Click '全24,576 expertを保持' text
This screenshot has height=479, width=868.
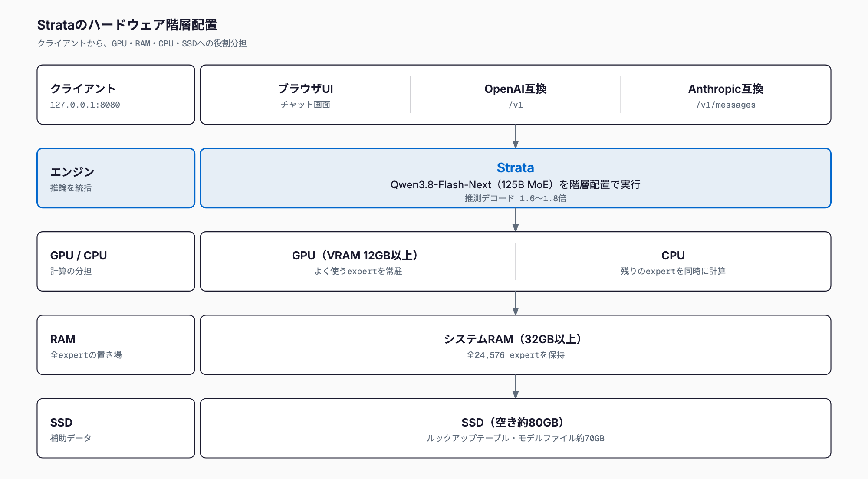point(516,355)
